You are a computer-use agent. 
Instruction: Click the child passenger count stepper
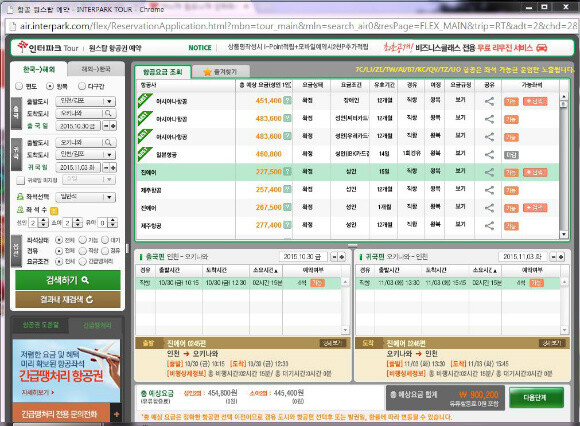click(x=77, y=223)
